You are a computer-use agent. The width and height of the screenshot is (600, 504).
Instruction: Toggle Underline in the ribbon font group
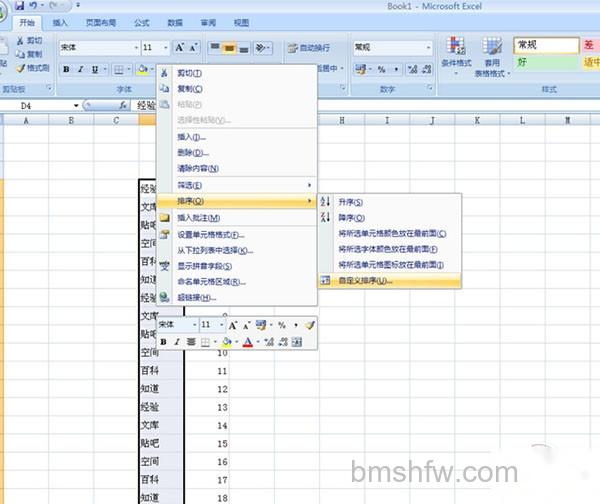[x=95, y=69]
